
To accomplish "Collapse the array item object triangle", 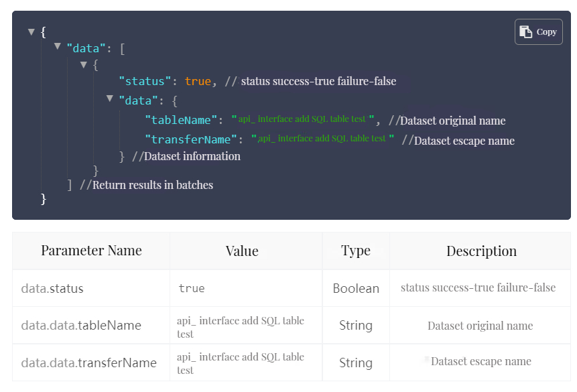I will pyautogui.click(x=84, y=64).
